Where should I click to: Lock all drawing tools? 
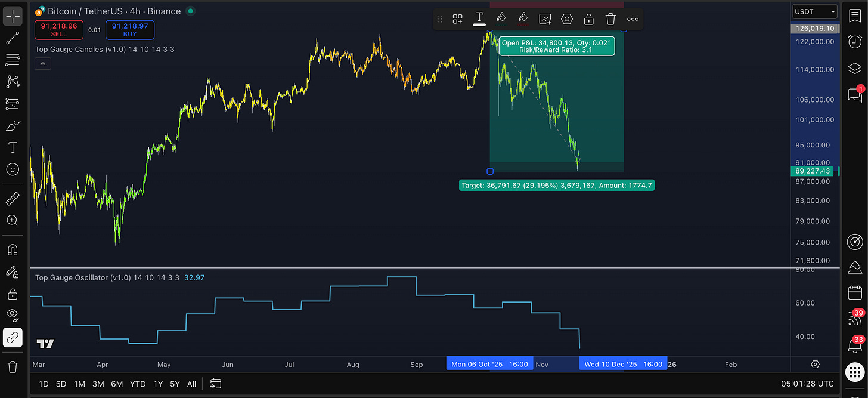pos(13,294)
